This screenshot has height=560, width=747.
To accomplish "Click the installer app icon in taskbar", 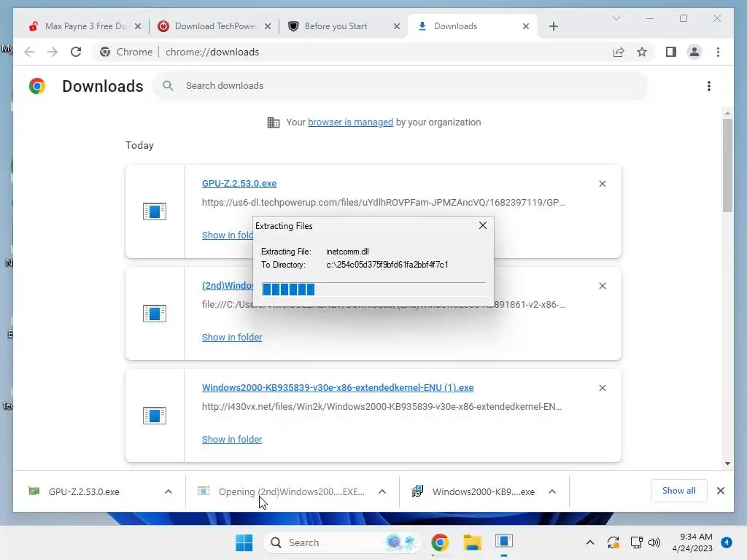I will [503, 542].
